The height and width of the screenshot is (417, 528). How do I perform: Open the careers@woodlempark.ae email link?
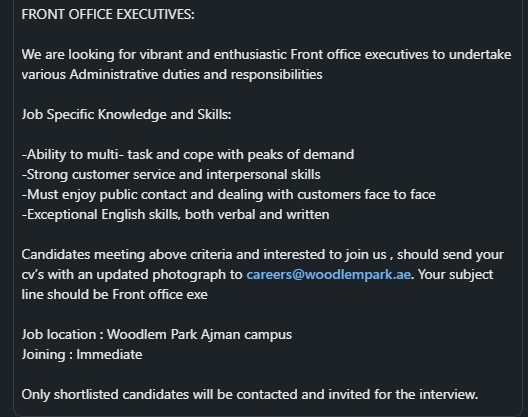(329, 275)
